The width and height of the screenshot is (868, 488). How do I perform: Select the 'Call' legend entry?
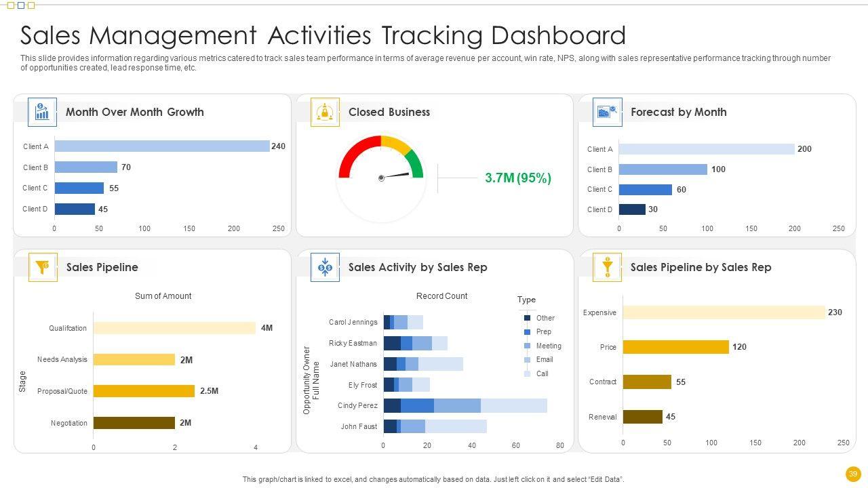(x=542, y=373)
